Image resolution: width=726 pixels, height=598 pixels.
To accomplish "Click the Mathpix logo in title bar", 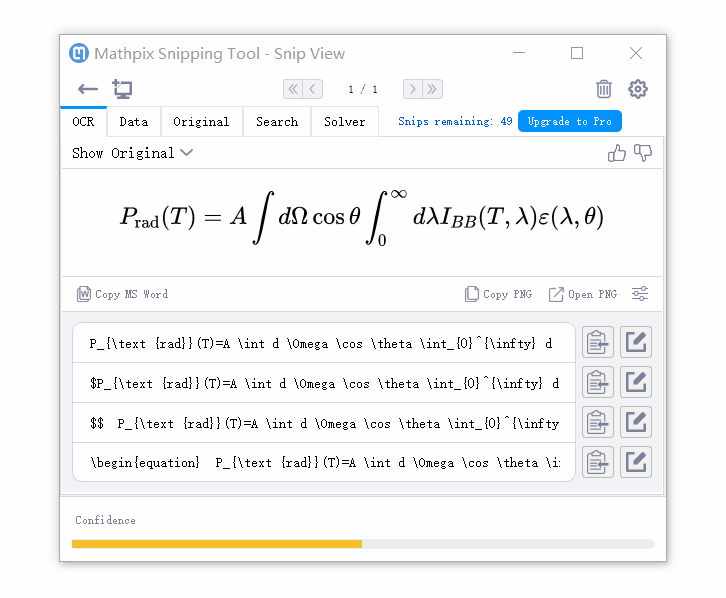I will tap(79, 53).
